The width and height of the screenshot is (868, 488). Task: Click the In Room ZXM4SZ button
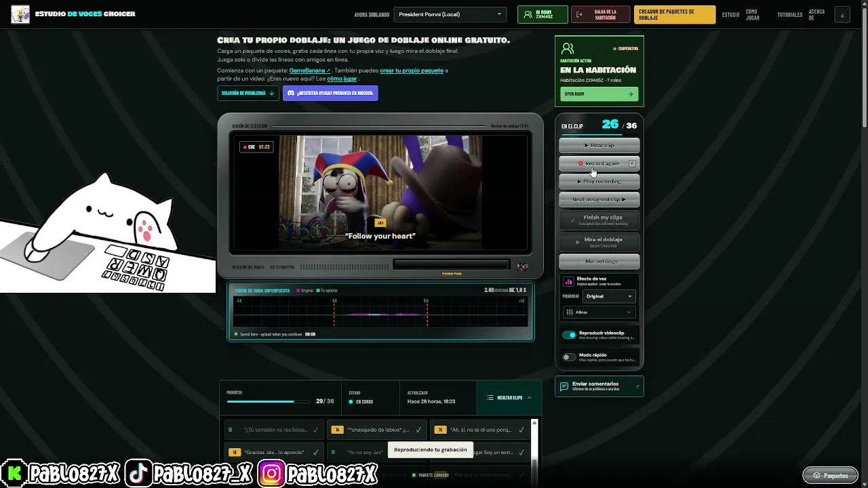tap(542, 14)
